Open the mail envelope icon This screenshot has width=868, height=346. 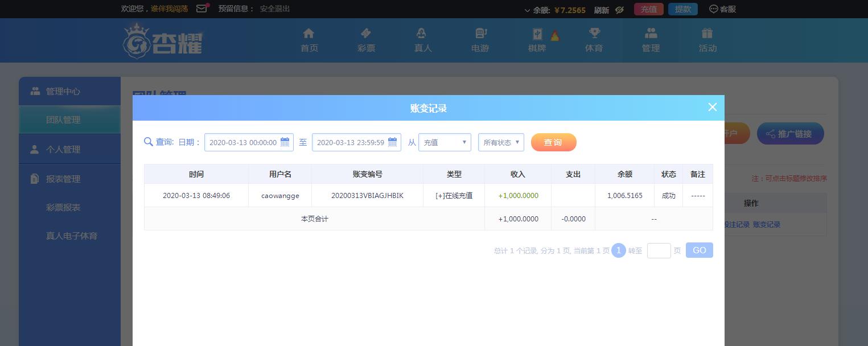tap(201, 9)
